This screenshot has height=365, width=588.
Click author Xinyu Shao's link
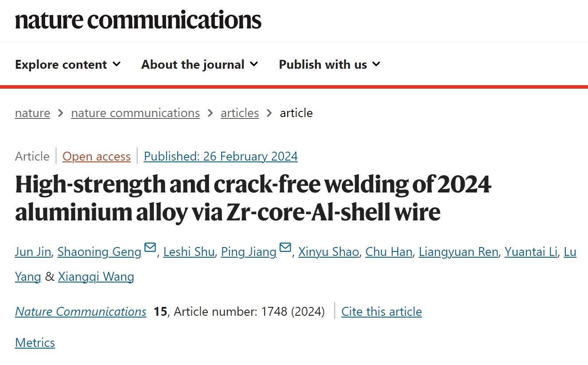(x=328, y=252)
